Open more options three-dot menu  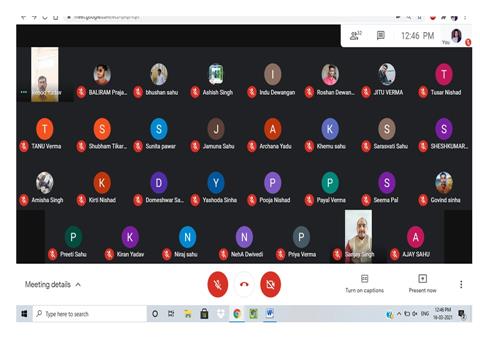click(461, 284)
